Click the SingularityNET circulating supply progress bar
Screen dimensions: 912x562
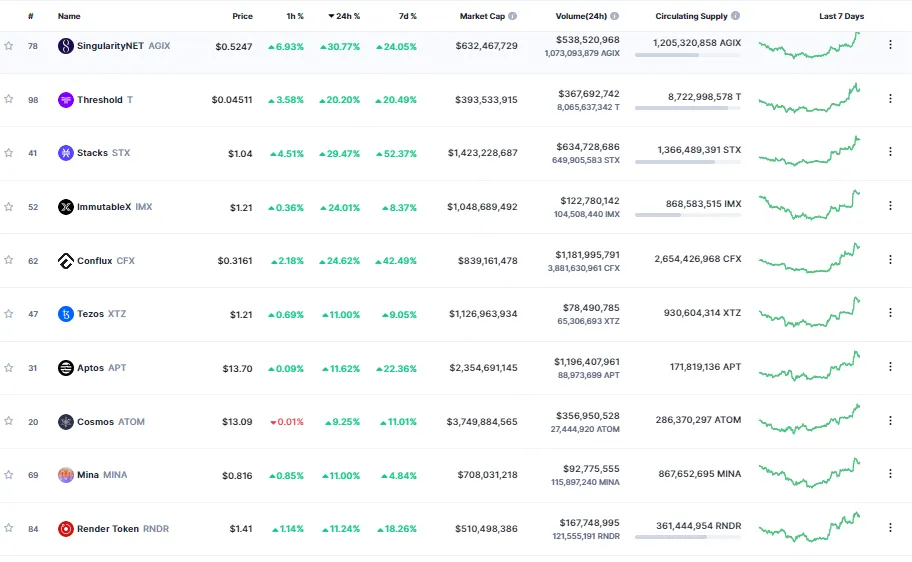(688, 55)
